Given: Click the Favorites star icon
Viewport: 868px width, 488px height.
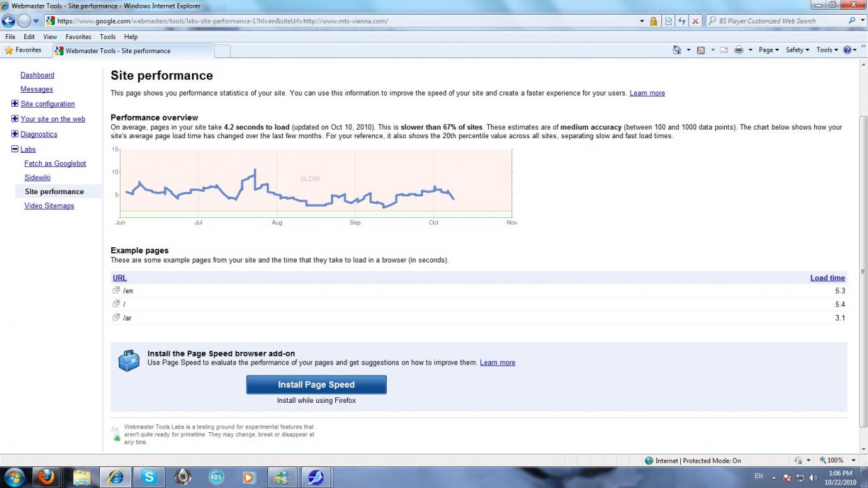Looking at the screenshot, I should (9, 50).
